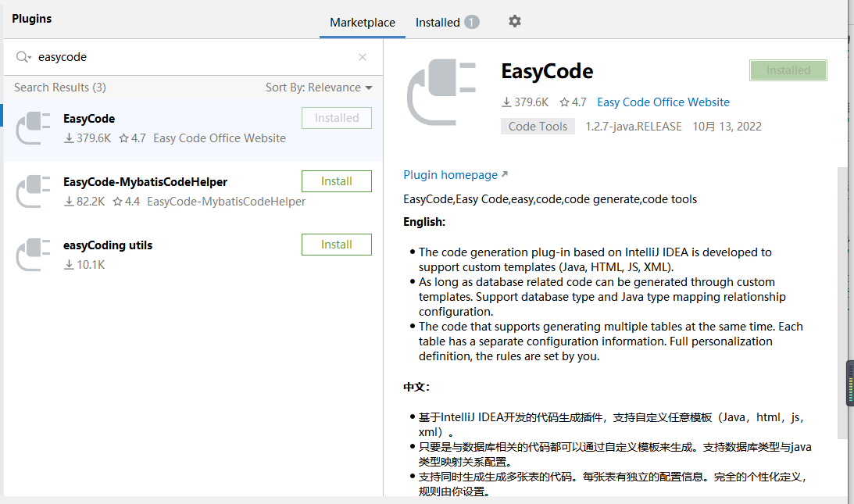The width and height of the screenshot is (854, 504).
Task: Open search history magnifier dropdown
Action: [x=23, y=57]
